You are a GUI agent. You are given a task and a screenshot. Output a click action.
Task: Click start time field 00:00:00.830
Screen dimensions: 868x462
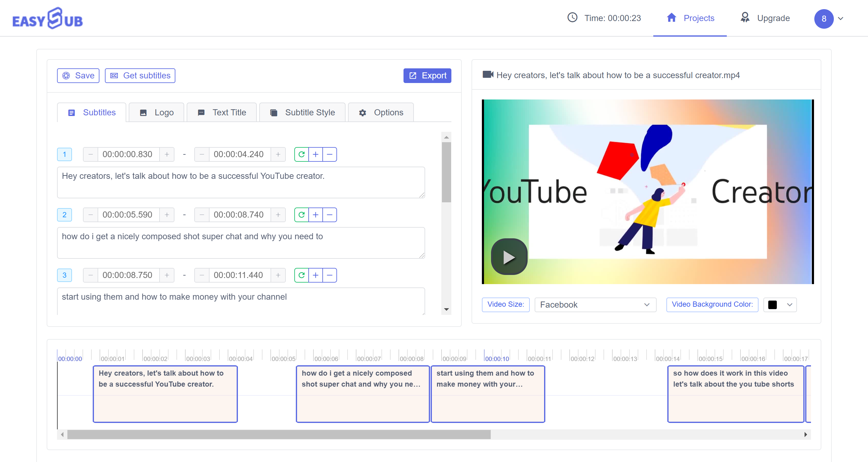click(x=128, y=154)
